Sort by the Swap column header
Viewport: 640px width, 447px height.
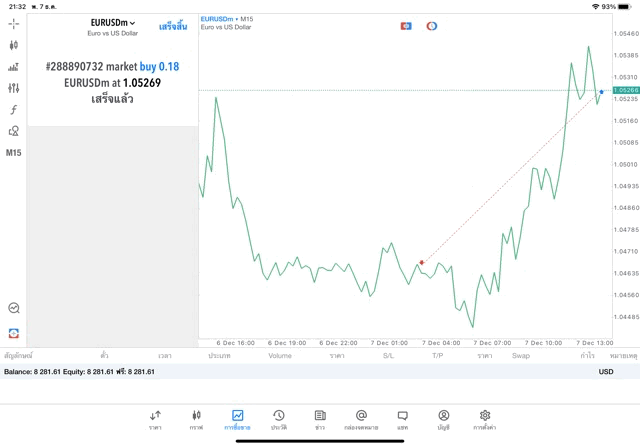[521, 356]
